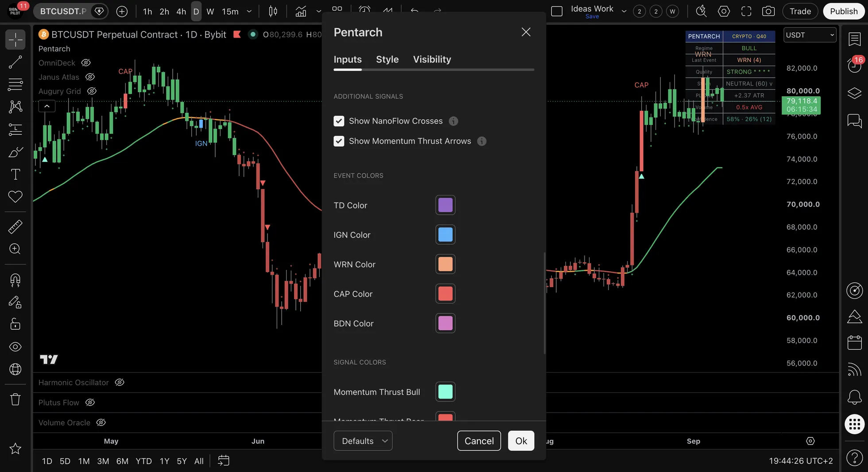Select the YTD date range
Image resolution: width=868 pixels, height=472 pixels.
coord(143,461)
